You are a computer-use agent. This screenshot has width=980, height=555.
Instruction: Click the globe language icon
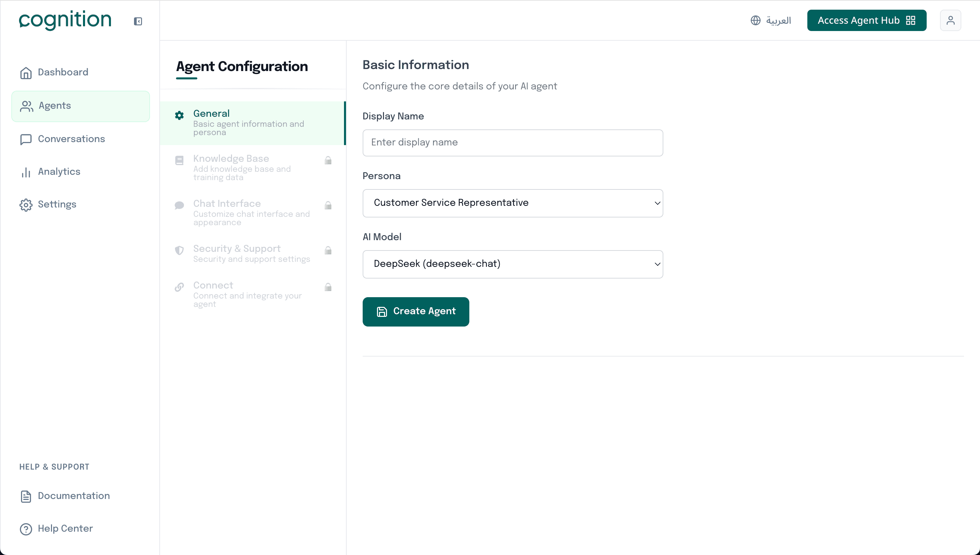click(x=755, y=20)
